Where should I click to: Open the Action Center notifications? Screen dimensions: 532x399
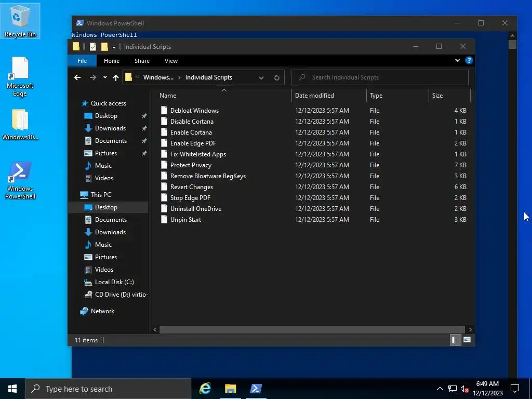click(515, 389)
